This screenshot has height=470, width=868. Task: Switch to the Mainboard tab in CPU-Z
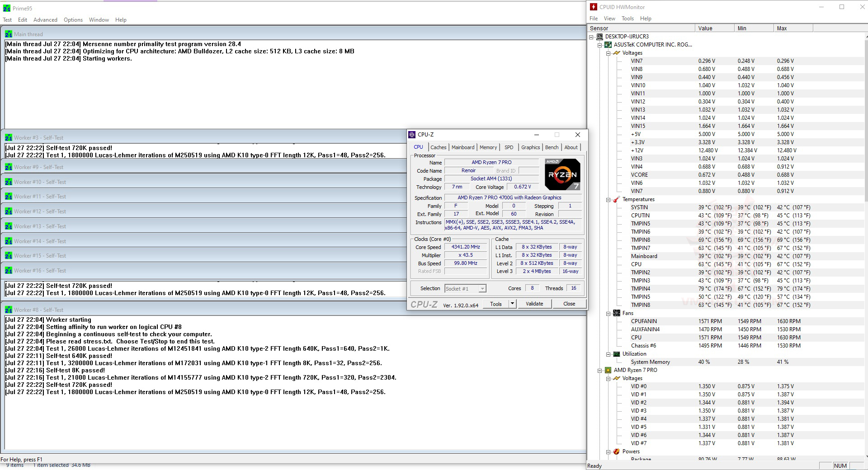pos(463,147)
